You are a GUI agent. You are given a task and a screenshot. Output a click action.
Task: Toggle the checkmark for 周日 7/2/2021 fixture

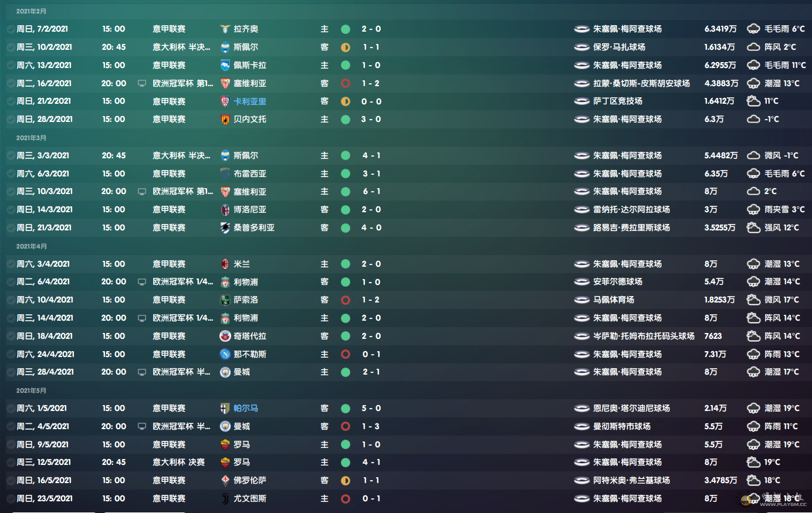(11, 29)
